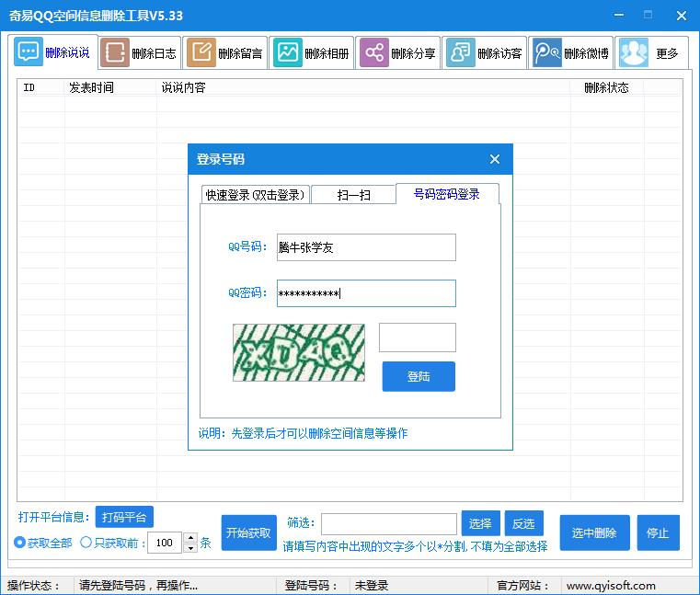Click the 选中删除 button
This screenshot has width=700, height=595.
594,532
